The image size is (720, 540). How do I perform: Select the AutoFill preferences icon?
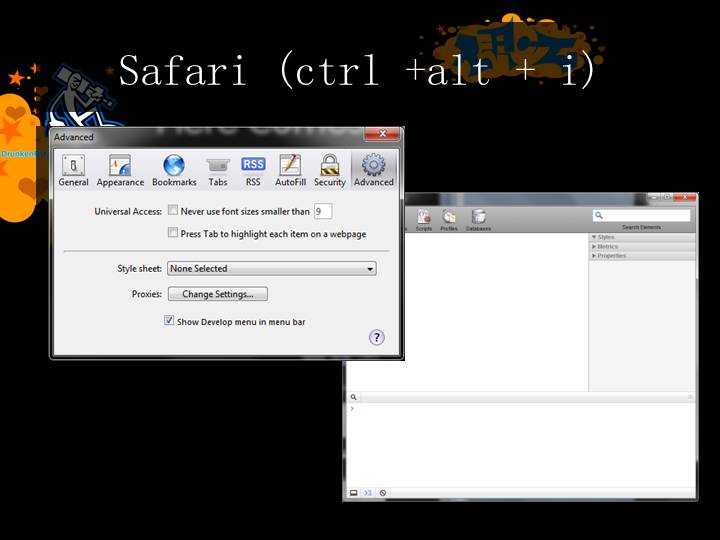pos(290,170)
